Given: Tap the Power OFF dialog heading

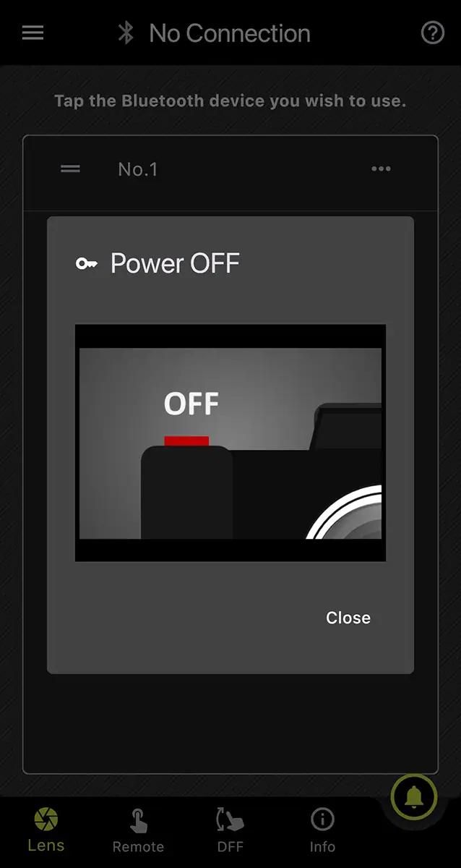Looking at the screenshot, I should [175, 263].
